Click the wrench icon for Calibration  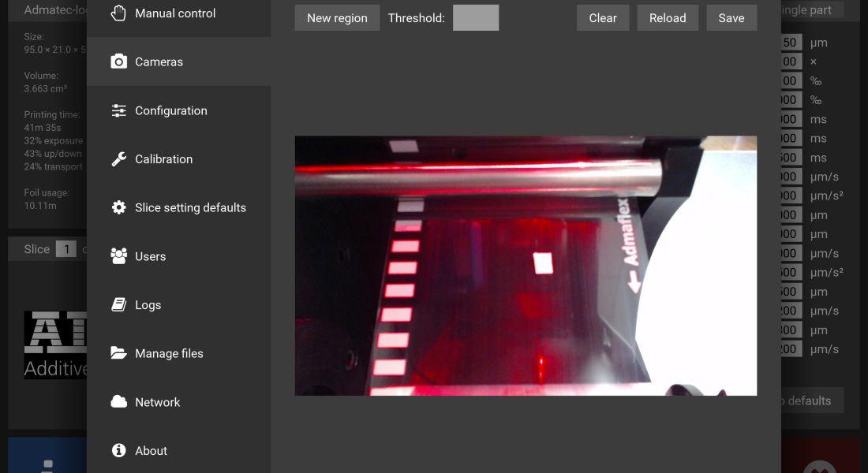pyautogui.click(x=118, y=159)
